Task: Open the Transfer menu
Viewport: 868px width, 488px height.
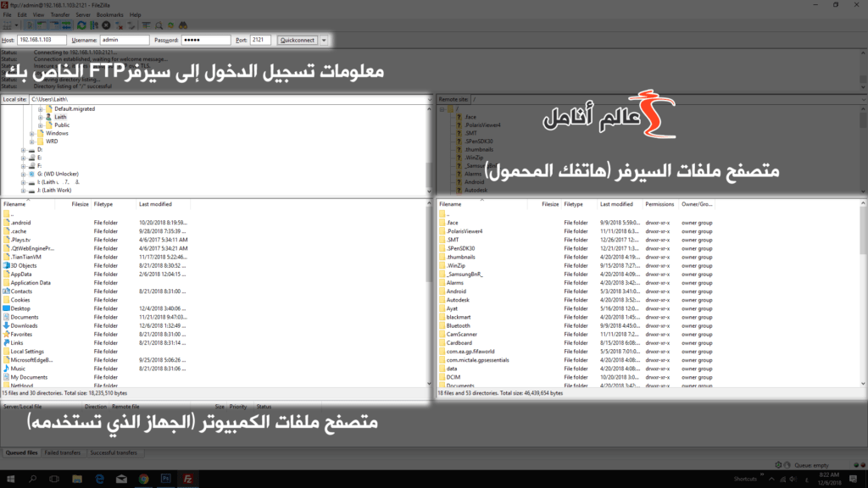Action: (x=59, y=14)
